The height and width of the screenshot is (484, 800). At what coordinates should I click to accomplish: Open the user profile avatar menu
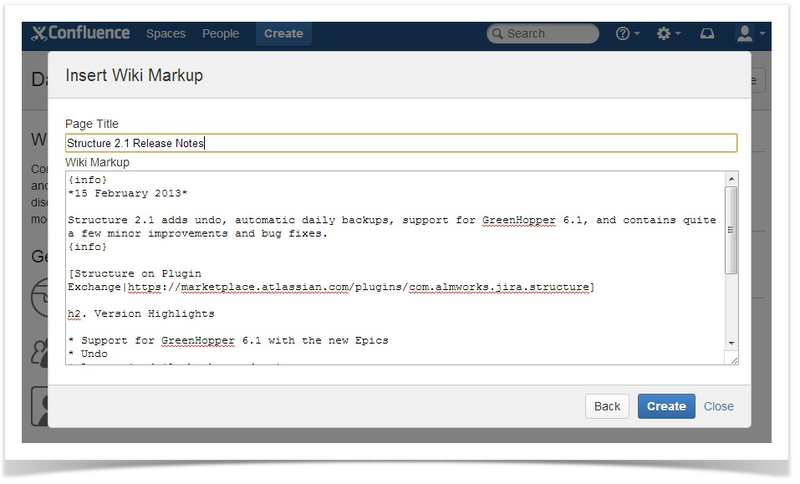(750, 34)
